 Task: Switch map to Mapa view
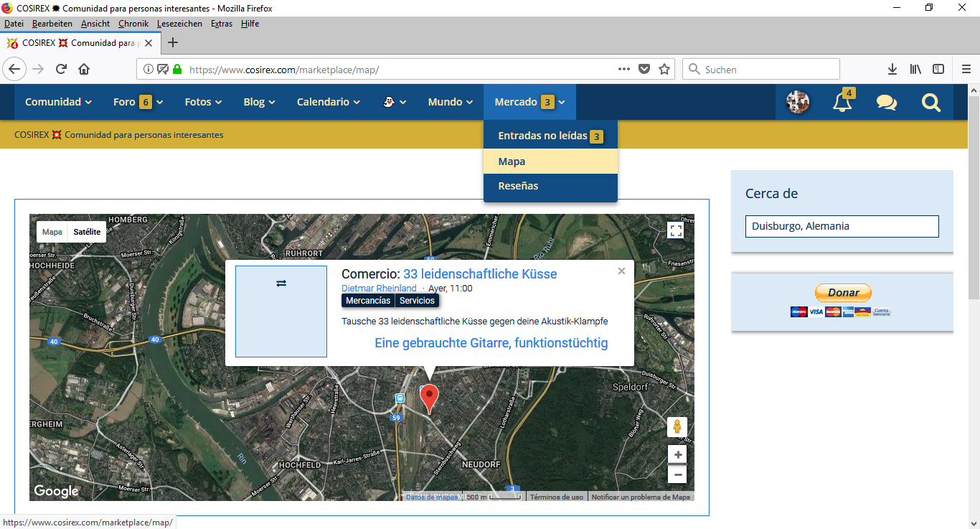point(52,232)
